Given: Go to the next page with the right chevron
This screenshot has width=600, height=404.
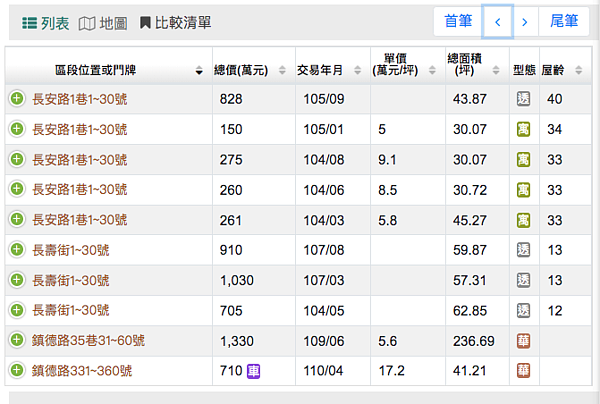Looking at the screenshot, I should tap(525, 21).
